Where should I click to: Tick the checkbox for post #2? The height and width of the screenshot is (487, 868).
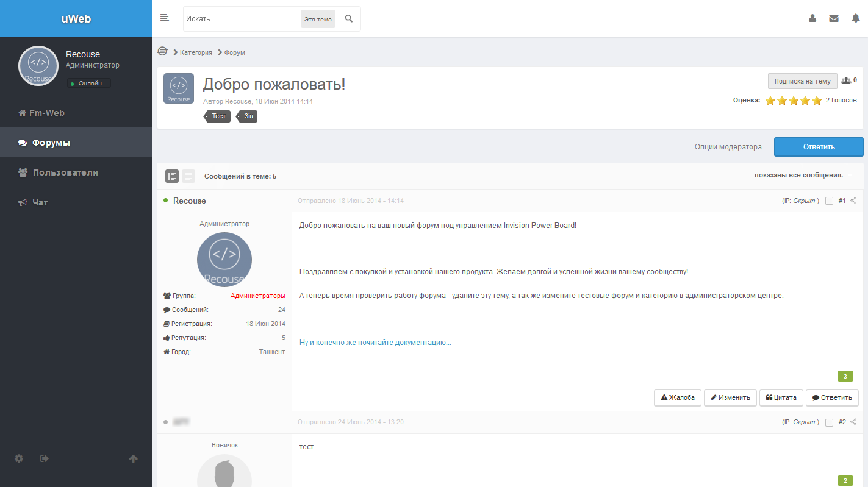point(829,422)
